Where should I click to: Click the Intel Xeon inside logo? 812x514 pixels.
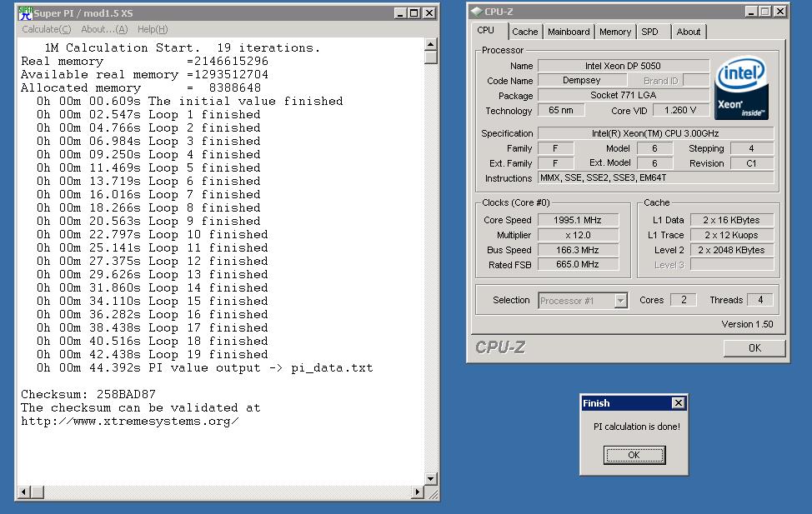[741, 88]
